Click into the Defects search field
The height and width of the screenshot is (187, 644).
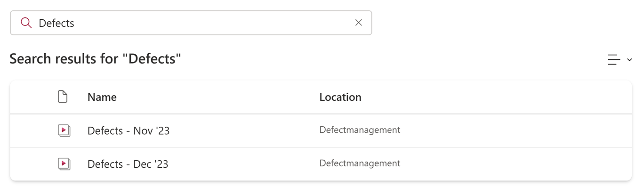click(x=191, y=23)
